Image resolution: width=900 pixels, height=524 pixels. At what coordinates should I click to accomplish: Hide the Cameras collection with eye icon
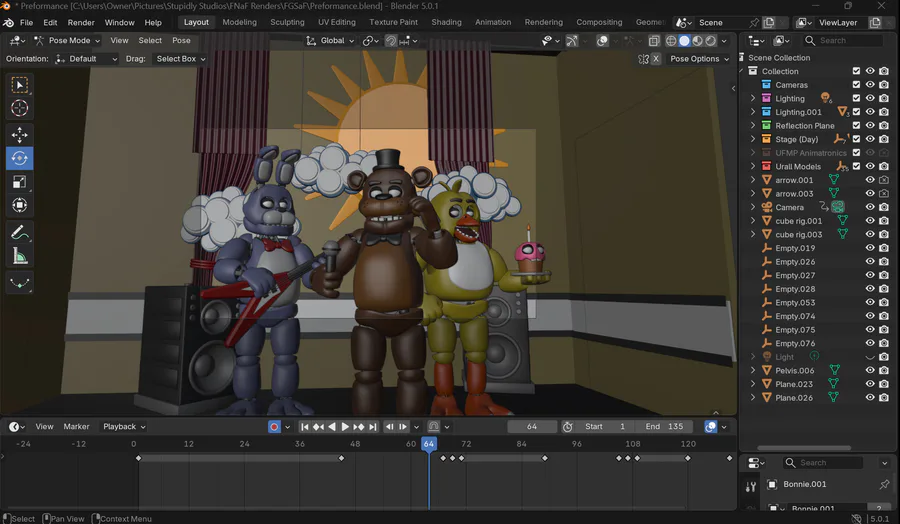click(870, 85)
